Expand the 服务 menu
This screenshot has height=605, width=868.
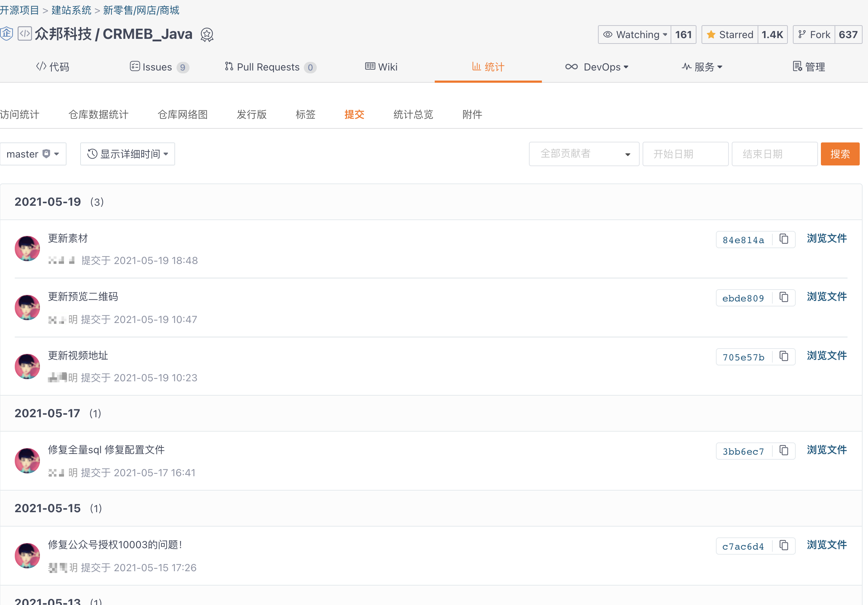(x=702, y=67)
